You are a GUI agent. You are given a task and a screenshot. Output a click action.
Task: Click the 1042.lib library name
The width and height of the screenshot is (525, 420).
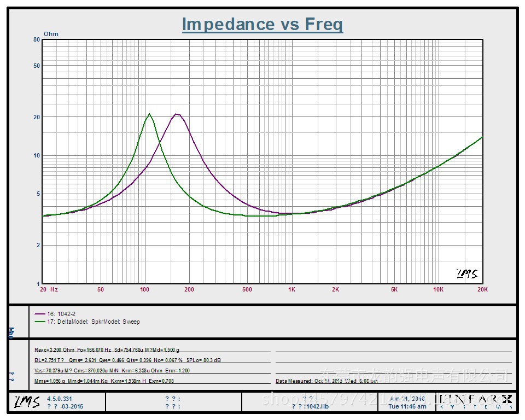click(310, 406)
